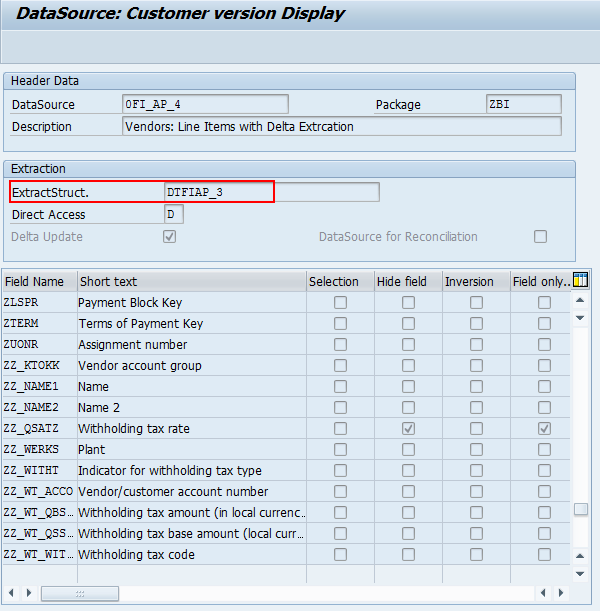Click the left arrow at bottom-right scrollbar

(543, 593)
